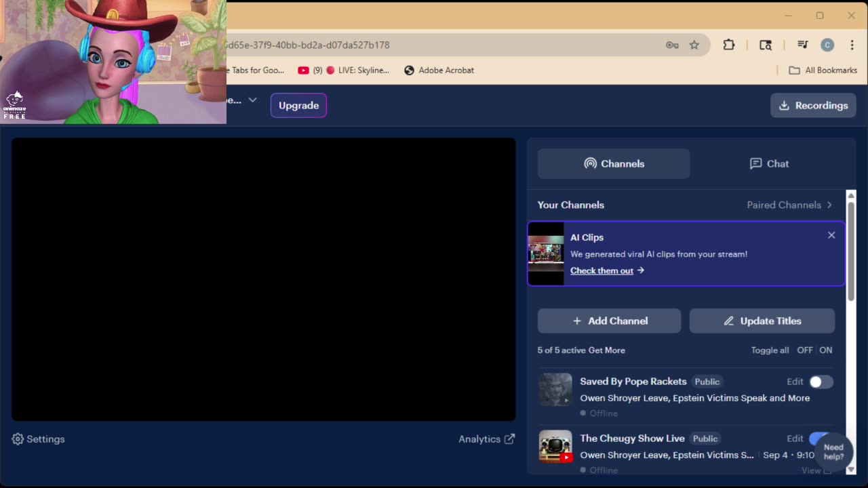Open stream Settings

(x=39, y=439)
